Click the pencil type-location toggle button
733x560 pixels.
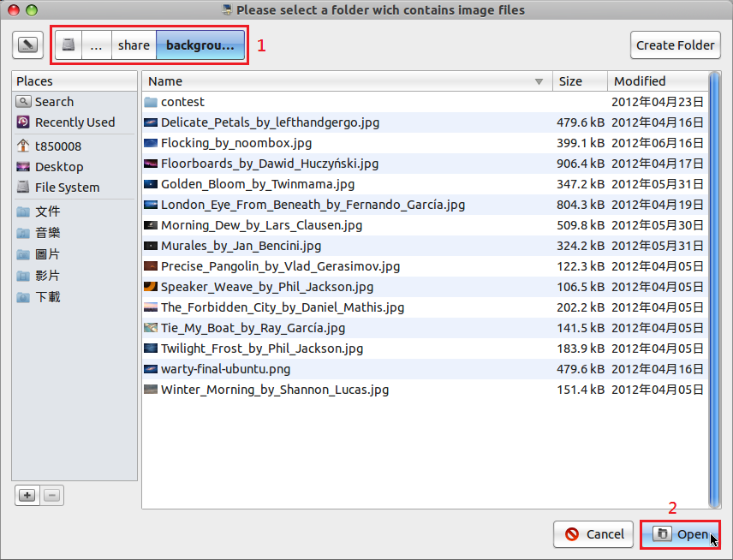(28, 45)
